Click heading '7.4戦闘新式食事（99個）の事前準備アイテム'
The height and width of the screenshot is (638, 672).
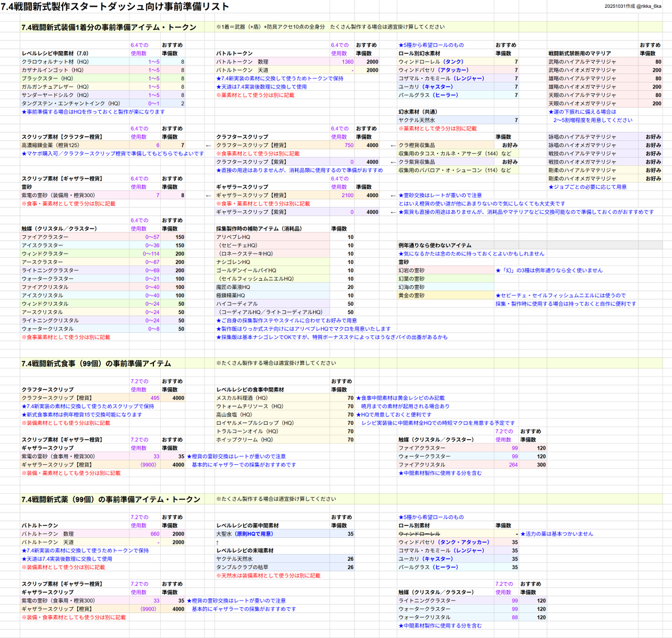[96, 364]
